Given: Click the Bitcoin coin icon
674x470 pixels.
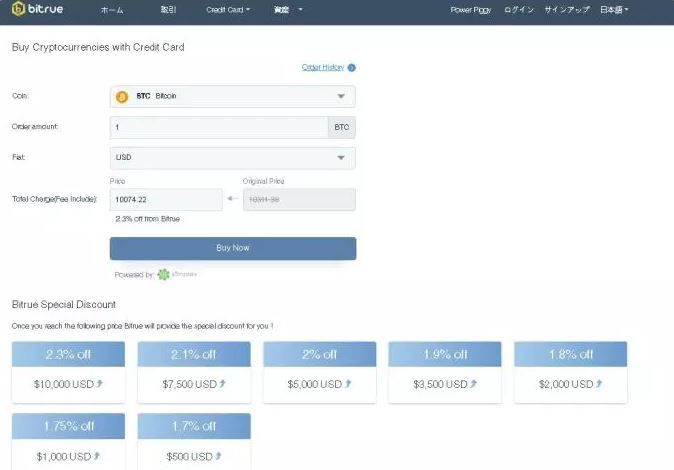Looking at the screenshot, I should click(122, 97).
